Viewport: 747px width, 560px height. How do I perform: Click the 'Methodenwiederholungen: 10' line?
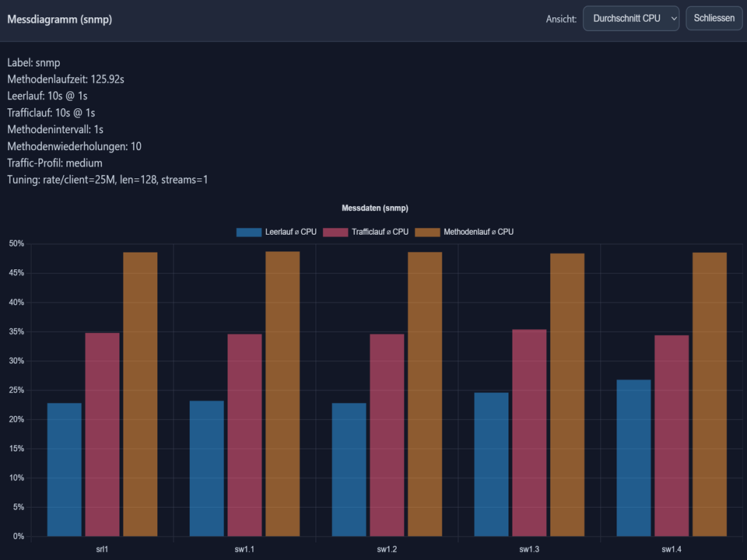75,146
